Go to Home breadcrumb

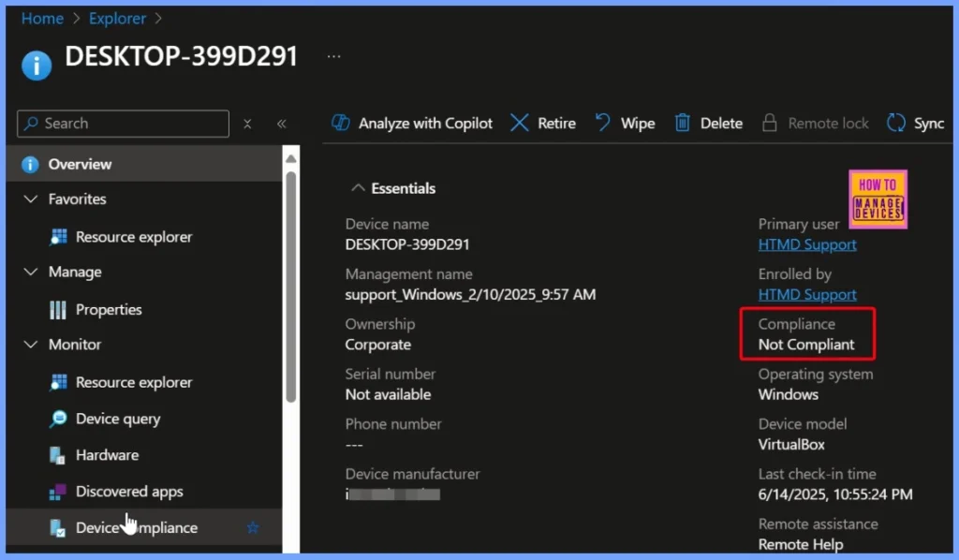[x=42, y=19]
